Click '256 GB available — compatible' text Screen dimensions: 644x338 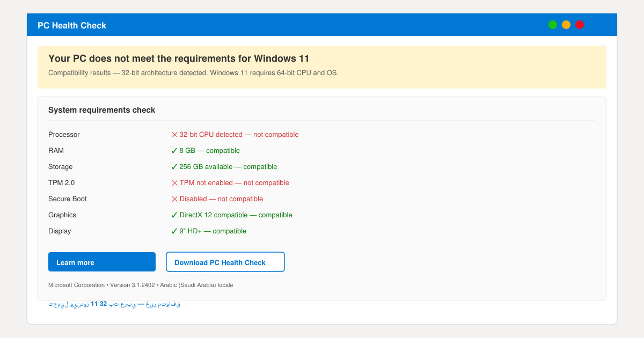pyautogui.click(x=228, y=167)
